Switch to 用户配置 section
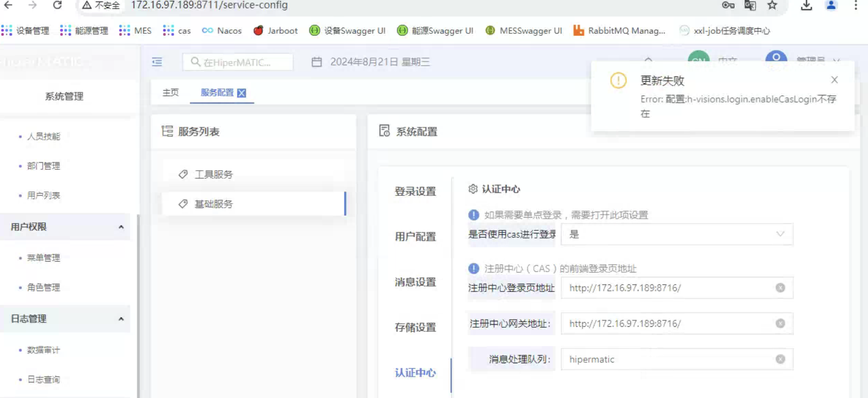 click(x=415, y=237)
